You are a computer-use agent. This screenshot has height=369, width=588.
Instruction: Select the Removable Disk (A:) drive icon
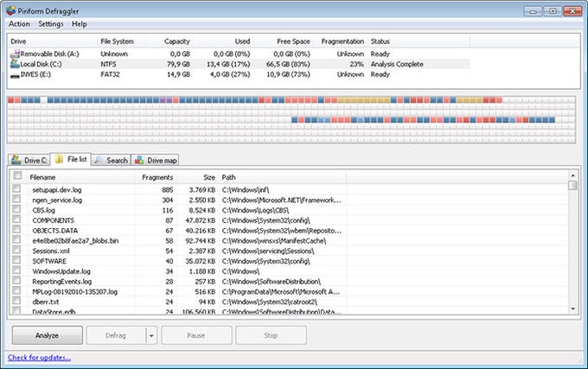click(x=15, y=54)
